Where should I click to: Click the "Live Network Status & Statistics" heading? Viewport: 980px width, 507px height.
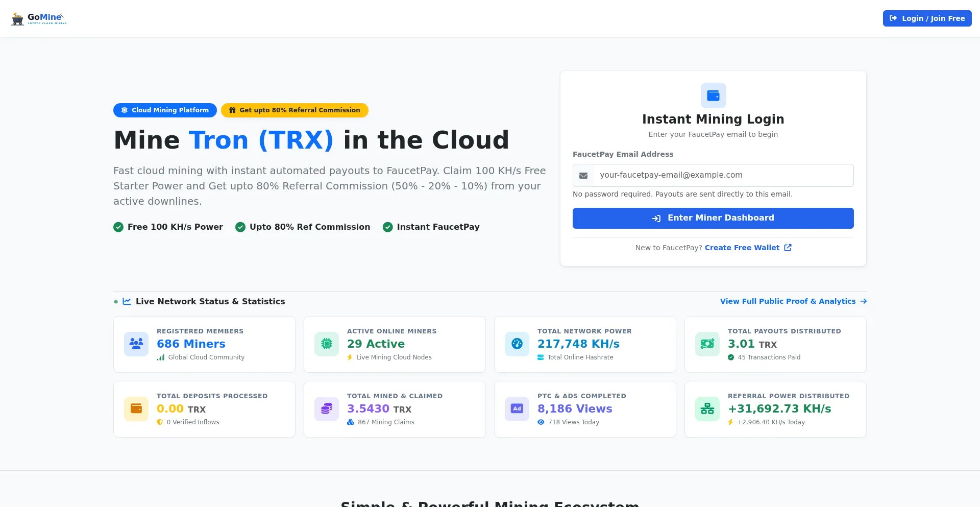210,301
